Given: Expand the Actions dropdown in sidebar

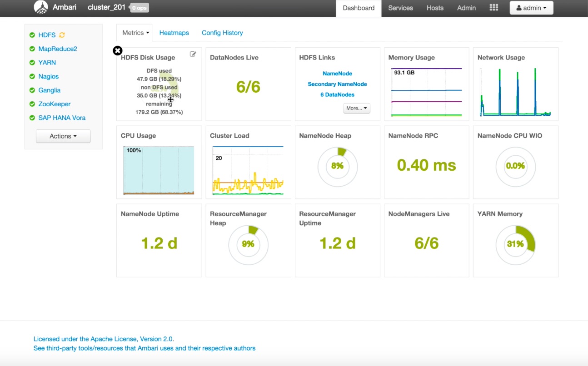Looking at the screenshot, I should (63, 136).
